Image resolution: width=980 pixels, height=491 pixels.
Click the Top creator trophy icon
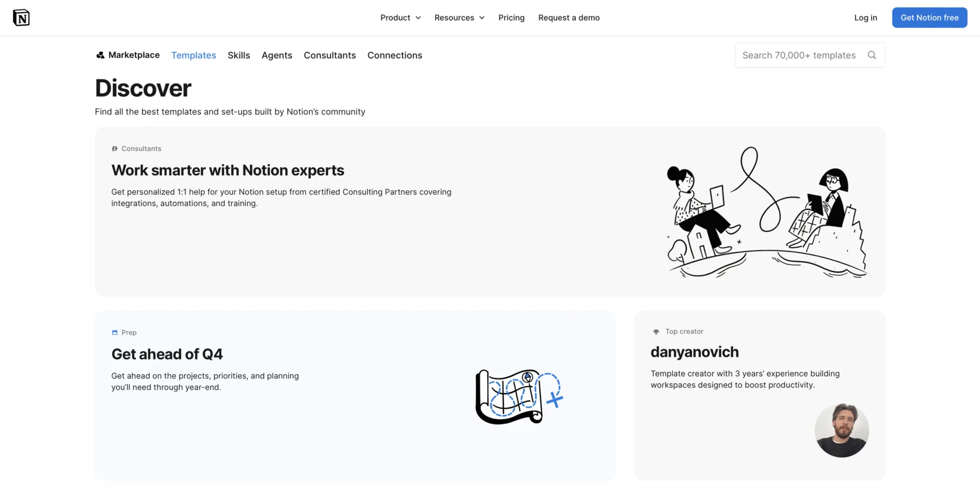tap(656, 332)
